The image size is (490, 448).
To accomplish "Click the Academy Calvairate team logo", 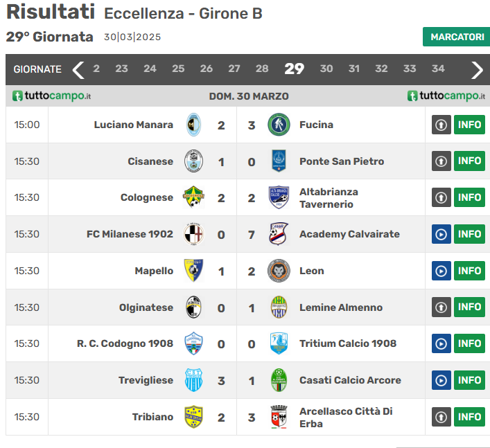I will (x=279, y=234).
